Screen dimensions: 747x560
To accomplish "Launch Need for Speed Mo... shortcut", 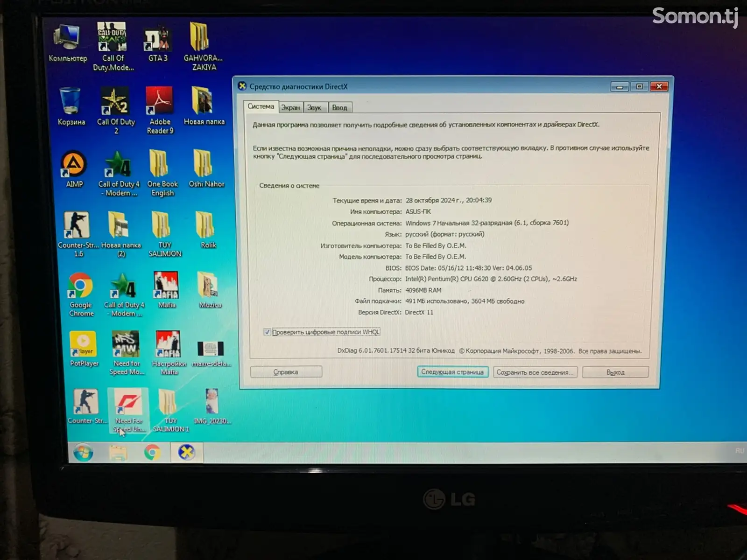I will [127, 353].
